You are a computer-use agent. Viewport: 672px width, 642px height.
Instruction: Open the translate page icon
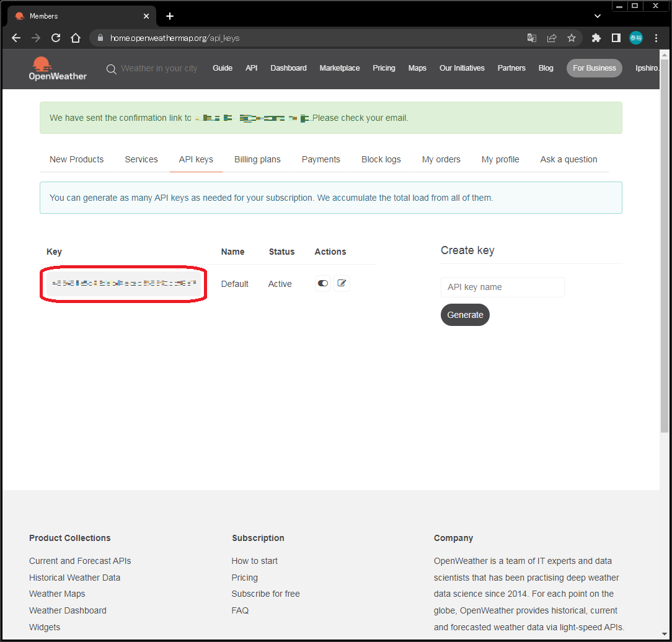[x=532, y=38]
